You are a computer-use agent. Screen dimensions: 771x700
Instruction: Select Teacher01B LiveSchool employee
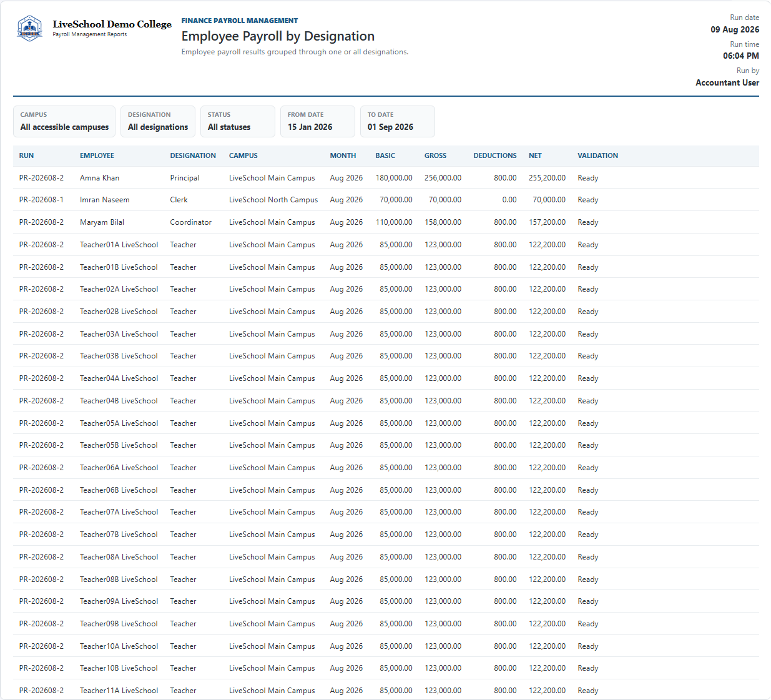[x=119, y=267]
